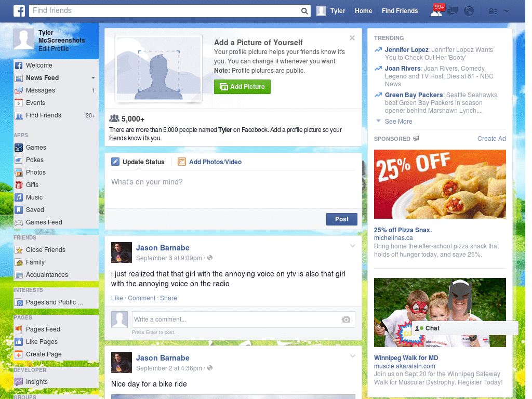
Task: Switch to Update Status tab
Action: point(138,162)
